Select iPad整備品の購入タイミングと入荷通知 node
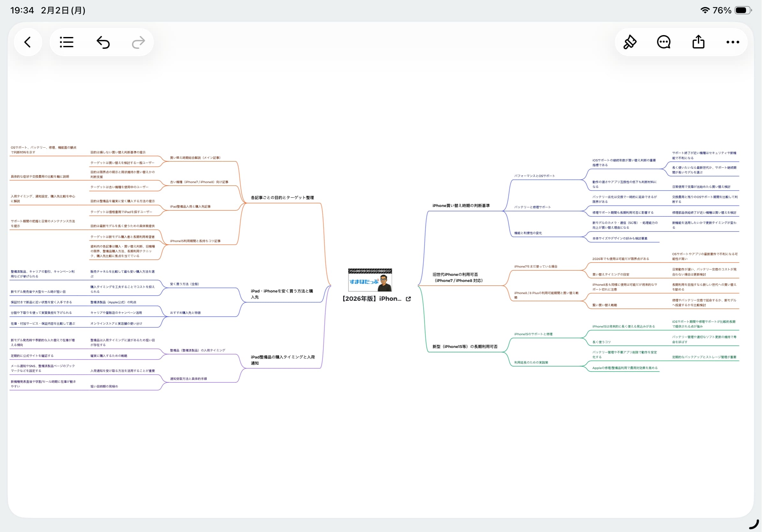Image resolution: width=762 pixels, height=532 pixels. [x=282, y=360]
